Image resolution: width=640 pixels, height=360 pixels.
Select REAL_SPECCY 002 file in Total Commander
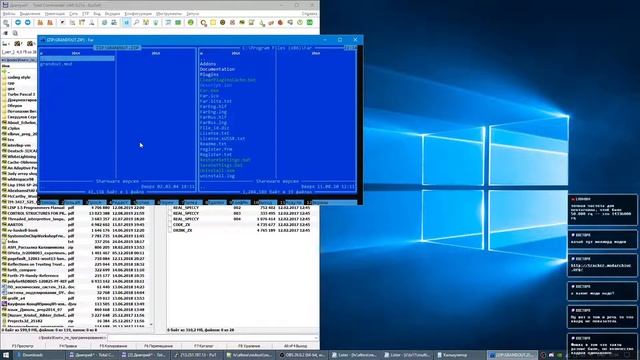pos(241,207)
